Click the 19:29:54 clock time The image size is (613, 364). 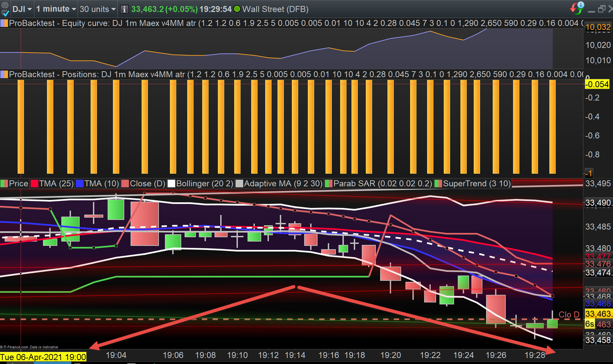216,9
